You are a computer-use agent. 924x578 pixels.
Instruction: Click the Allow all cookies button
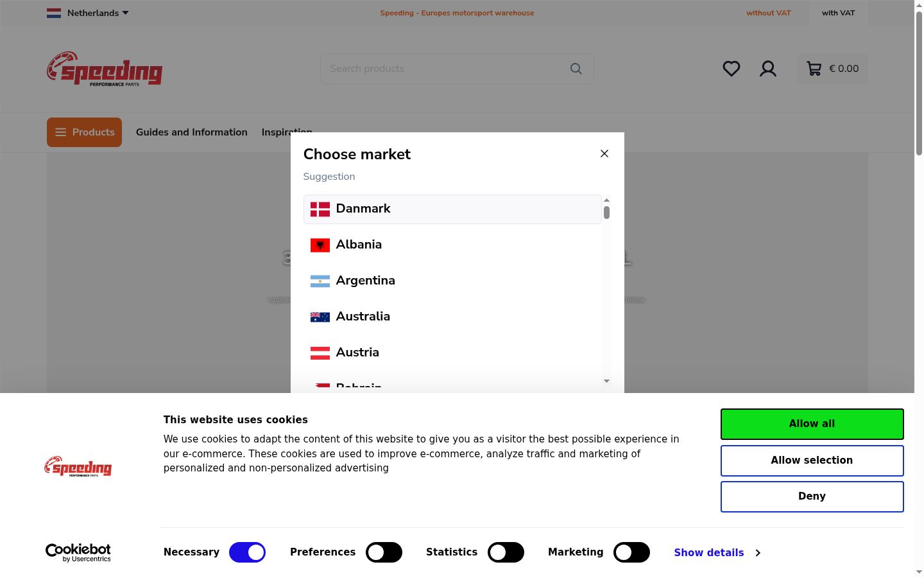(x=812, y=424)
